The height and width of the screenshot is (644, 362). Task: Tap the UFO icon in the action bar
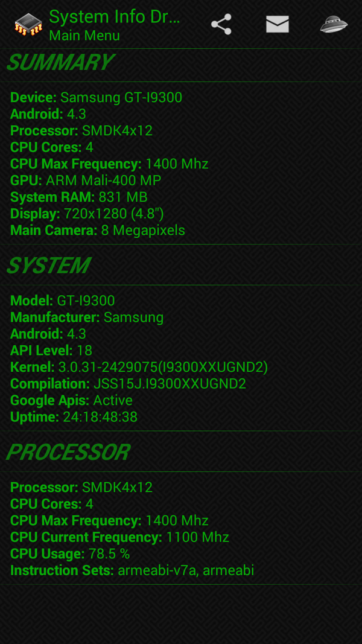(334, 24)
